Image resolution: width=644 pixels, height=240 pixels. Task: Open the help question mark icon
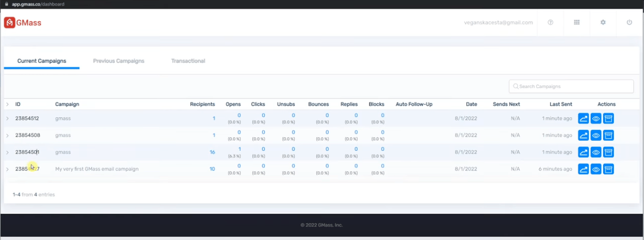pos(550,22)
